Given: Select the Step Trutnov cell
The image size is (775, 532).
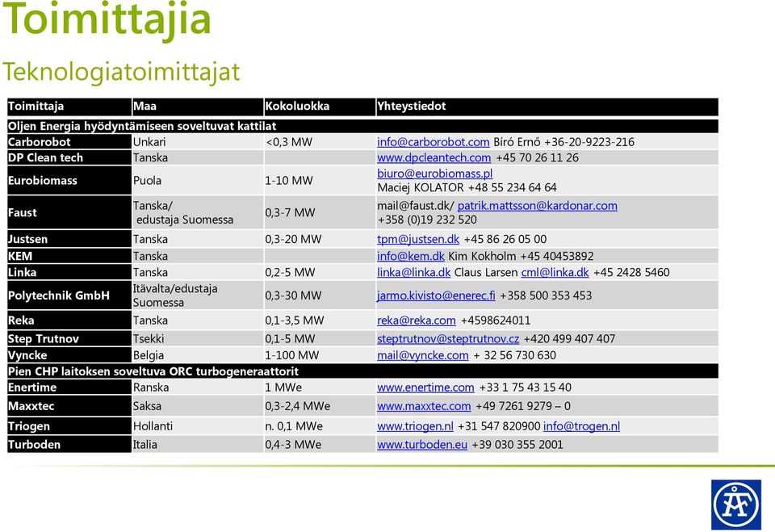Looking at the screenshot, I should pos(69,339).
